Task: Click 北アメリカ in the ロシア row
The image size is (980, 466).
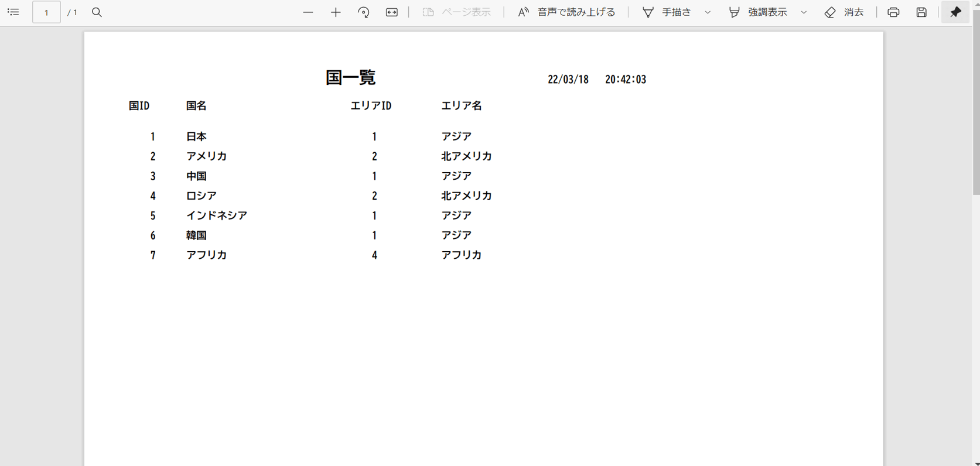Action: tap(466, 196)
